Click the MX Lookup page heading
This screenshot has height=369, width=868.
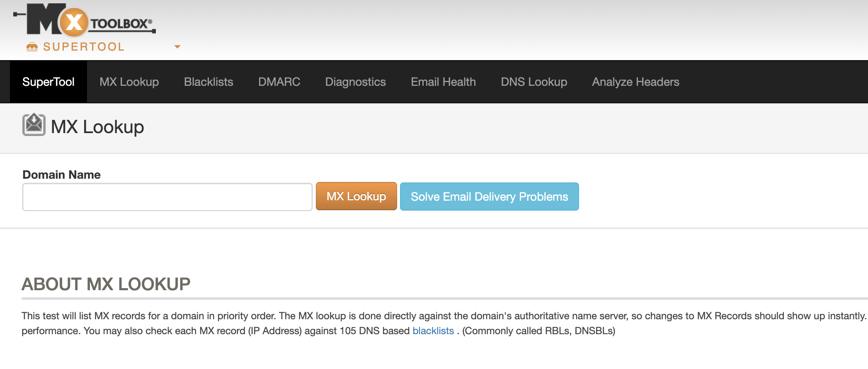coord(97,127)
